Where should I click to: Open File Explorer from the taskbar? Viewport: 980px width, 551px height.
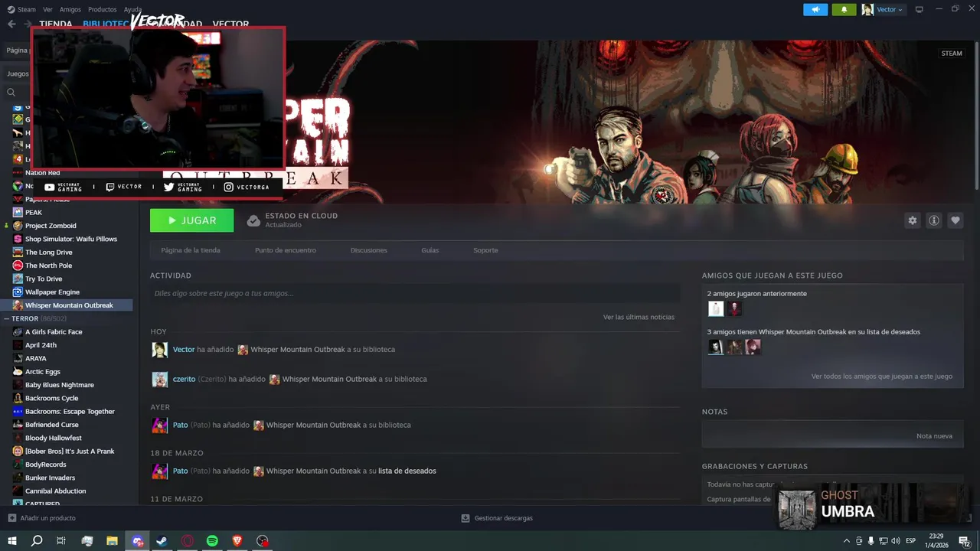click(x=112, y=541)
